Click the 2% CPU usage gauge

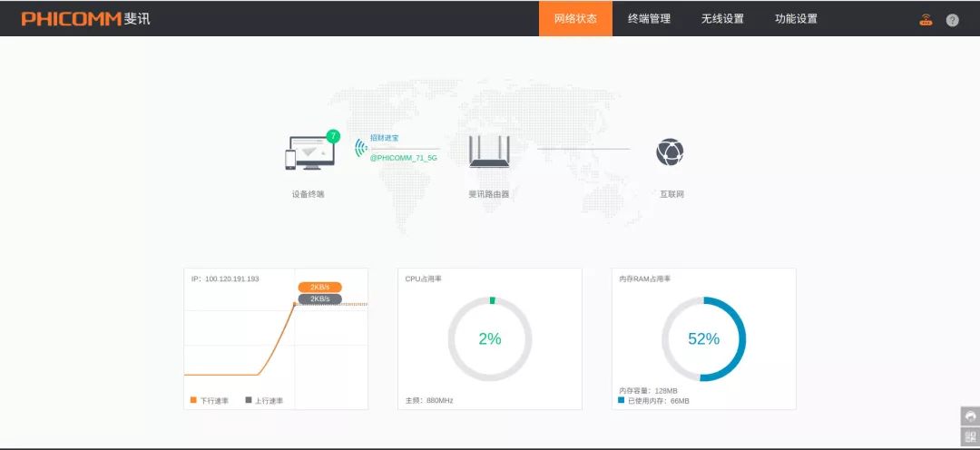[490, 338]
